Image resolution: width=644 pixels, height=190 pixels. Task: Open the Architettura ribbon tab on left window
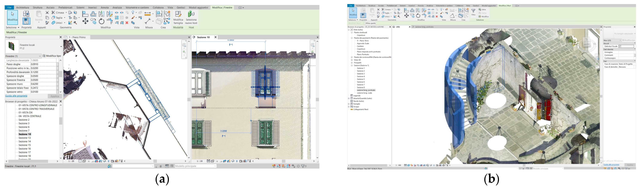(x=23, y=8)
